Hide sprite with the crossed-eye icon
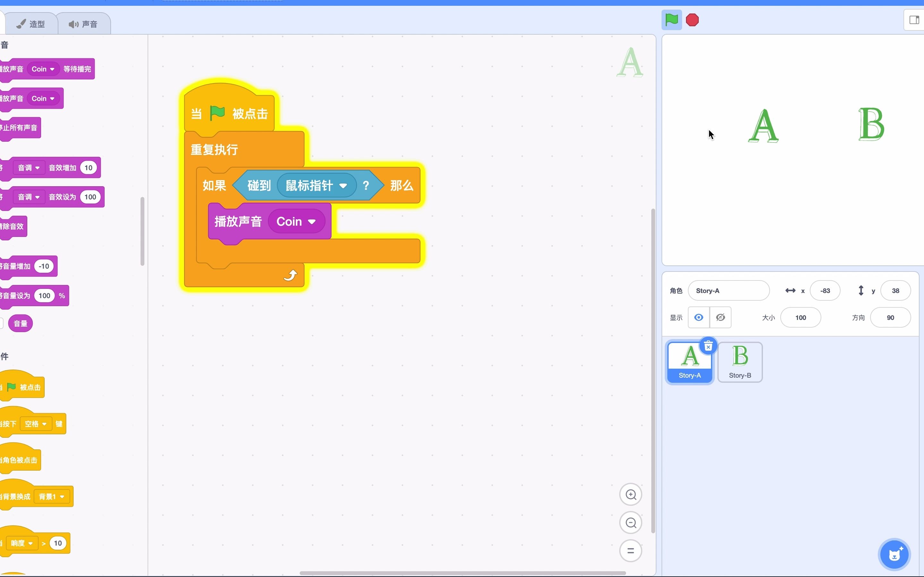 pyautogui.click(x=720, y=317)
